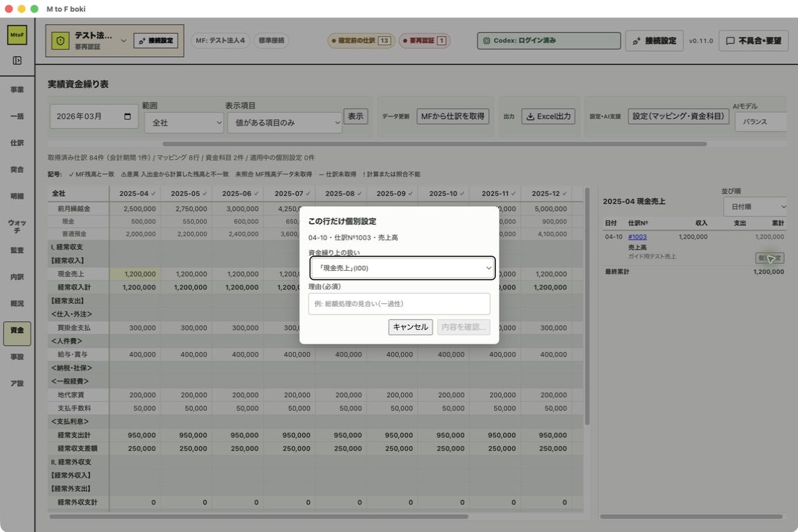Click 前月繰越金 2,500,000 cell in 2025-04

(135, 209)
